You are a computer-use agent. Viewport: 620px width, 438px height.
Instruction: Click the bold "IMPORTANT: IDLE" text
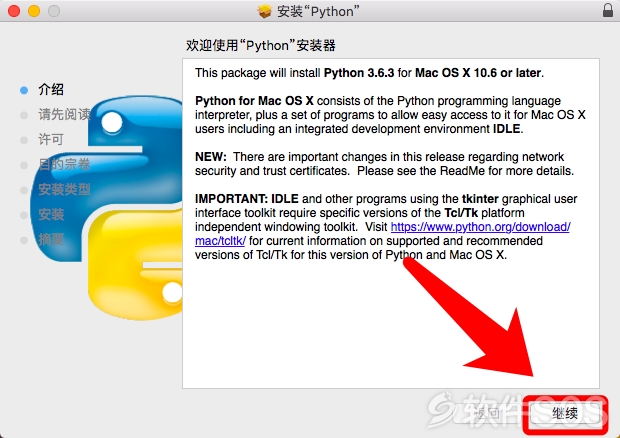click(x=247, y=199)
